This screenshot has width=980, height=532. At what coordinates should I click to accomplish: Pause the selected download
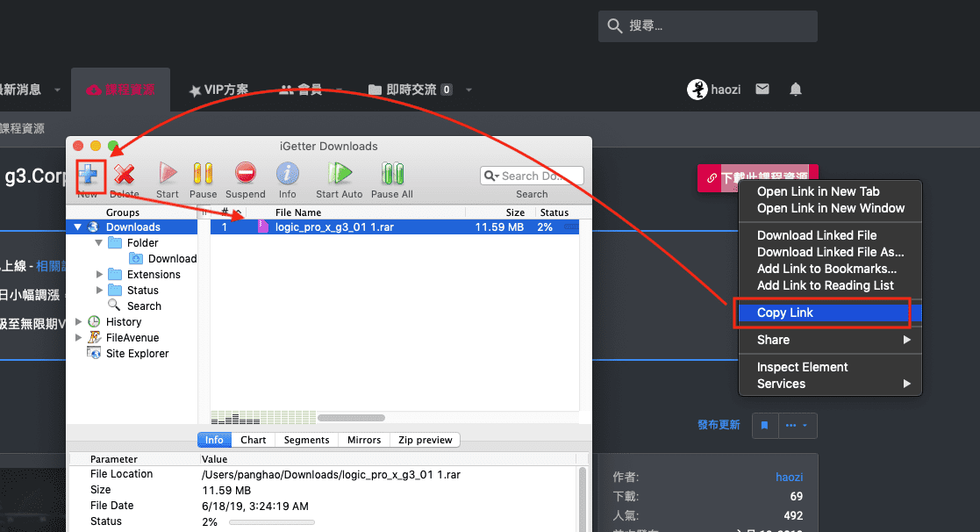coord(203,175)
